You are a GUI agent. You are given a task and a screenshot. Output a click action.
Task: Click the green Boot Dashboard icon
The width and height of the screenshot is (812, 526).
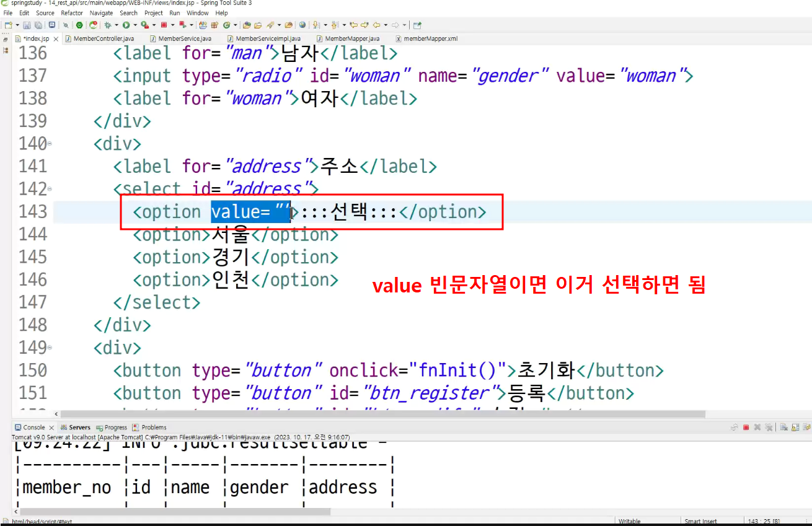click(x=79, y=25)
